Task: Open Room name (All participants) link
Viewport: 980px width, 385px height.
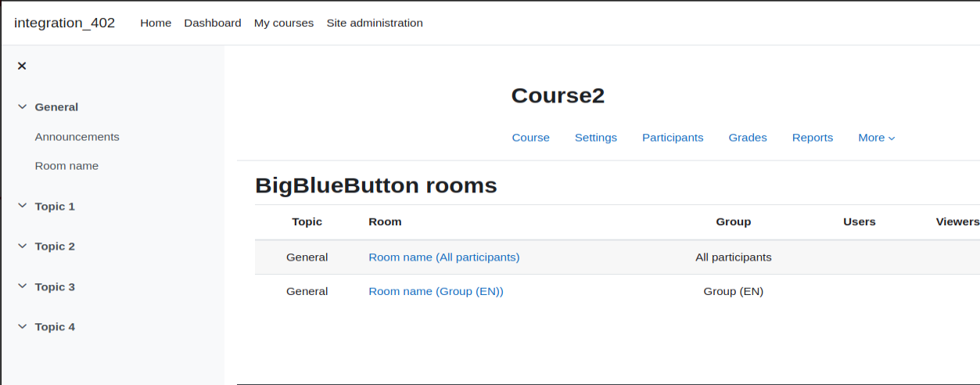Action: 444,257
